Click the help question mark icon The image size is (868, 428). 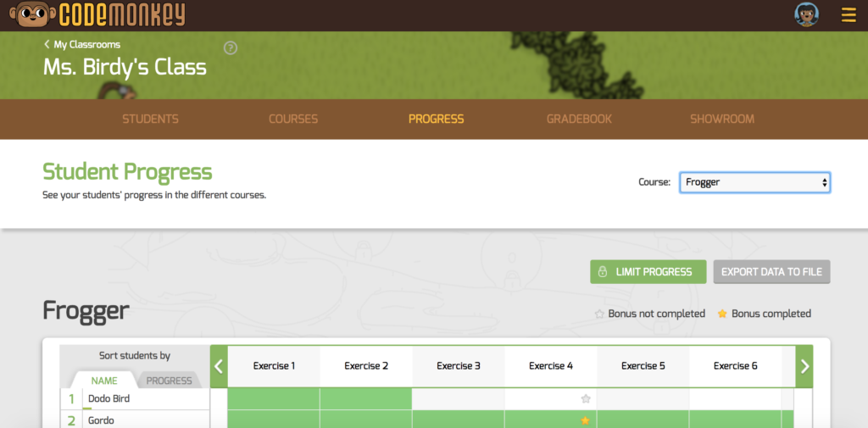230,48
